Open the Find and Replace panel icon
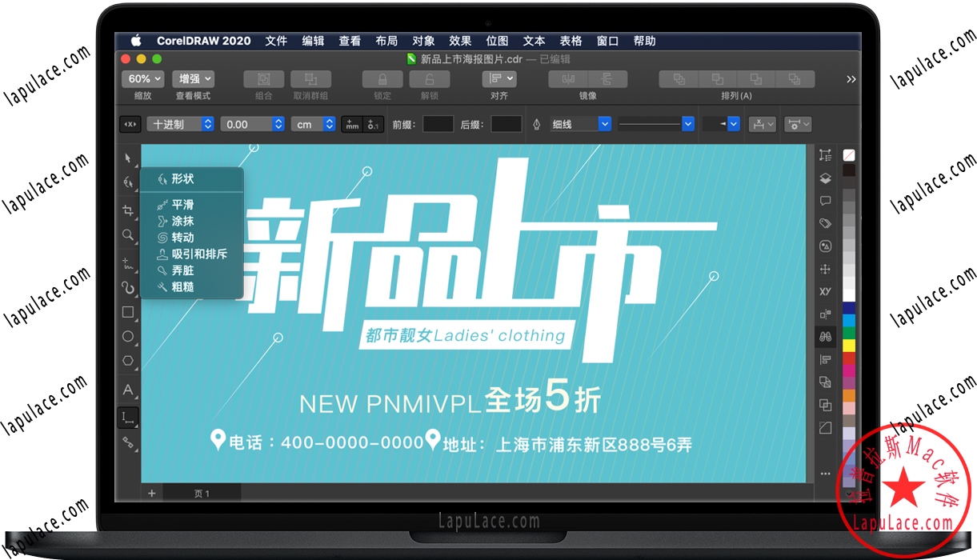This screenshot has height=560, width=977. (x=825, y=336)
